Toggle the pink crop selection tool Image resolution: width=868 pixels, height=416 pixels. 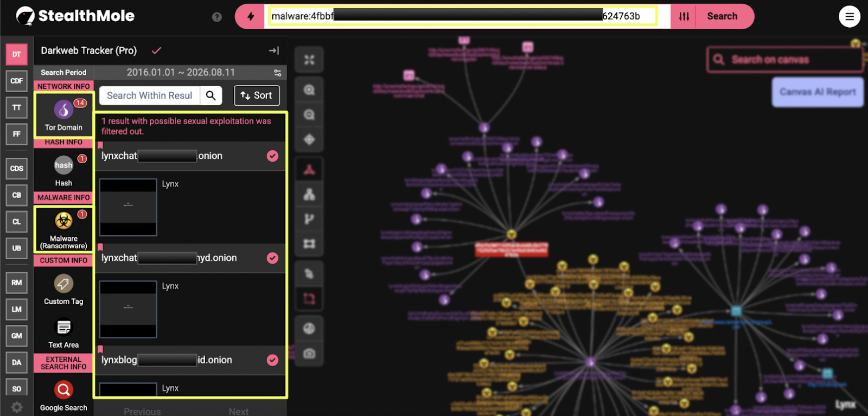point(309,299)
